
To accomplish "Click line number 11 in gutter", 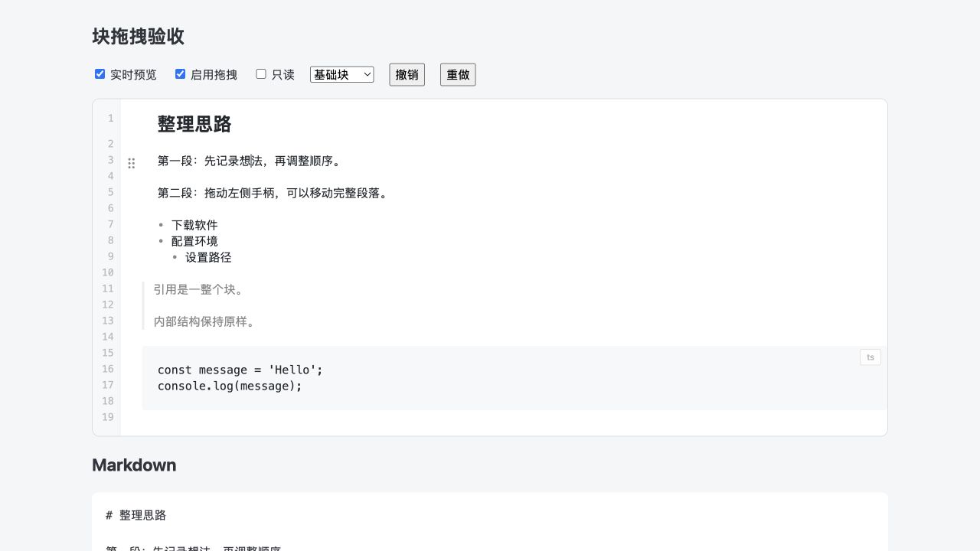I will click(x=108, y=289).
